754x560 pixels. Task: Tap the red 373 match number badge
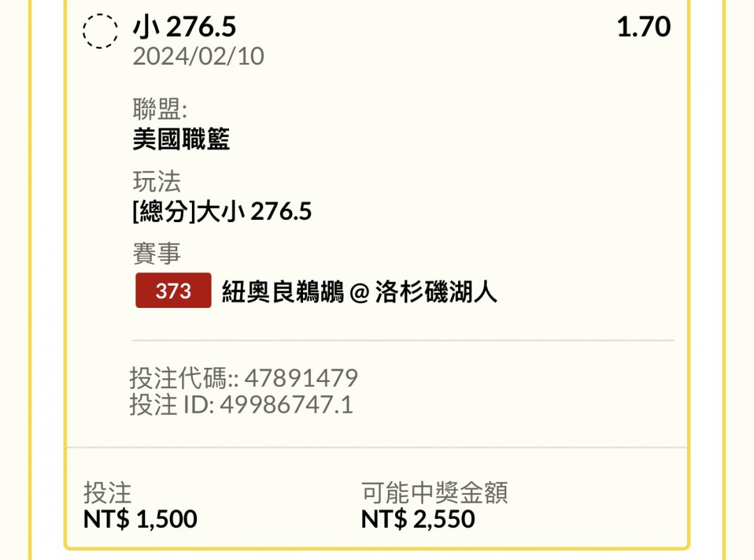[173, 290]
